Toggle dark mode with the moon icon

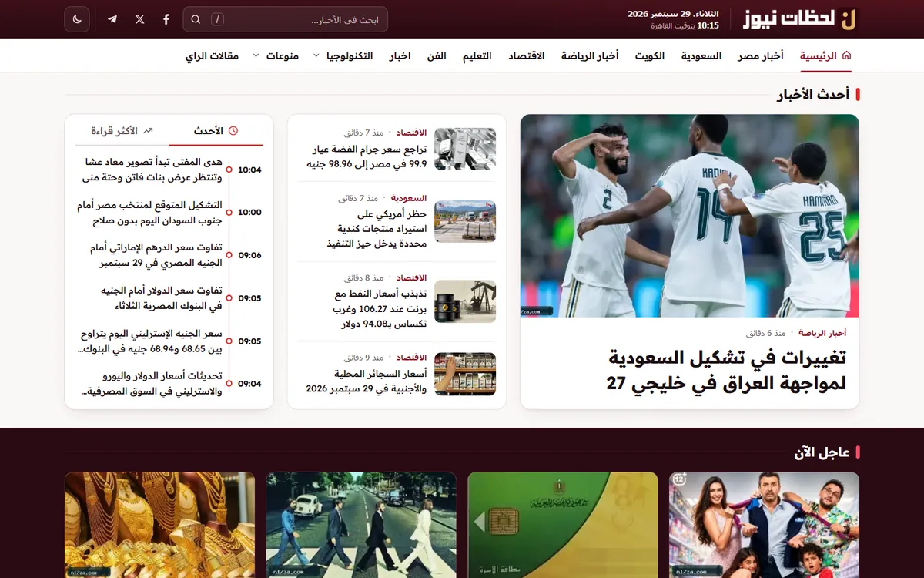click(77, 19)
